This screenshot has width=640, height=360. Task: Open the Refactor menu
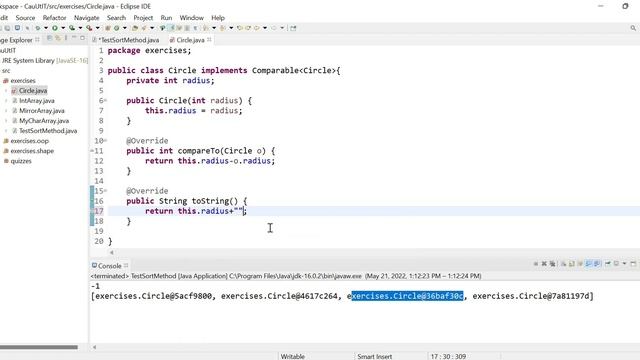point(54,18)
